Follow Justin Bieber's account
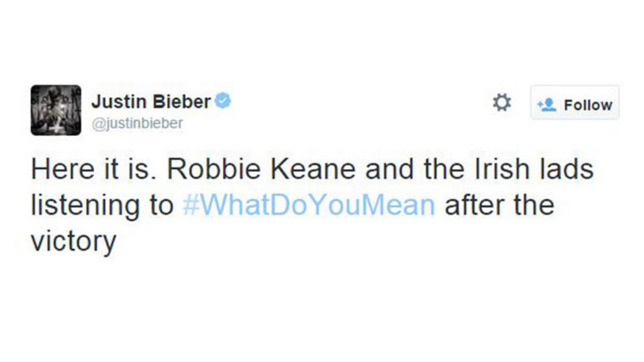Screen dimensions: 644x362 (x=575, y=103)
